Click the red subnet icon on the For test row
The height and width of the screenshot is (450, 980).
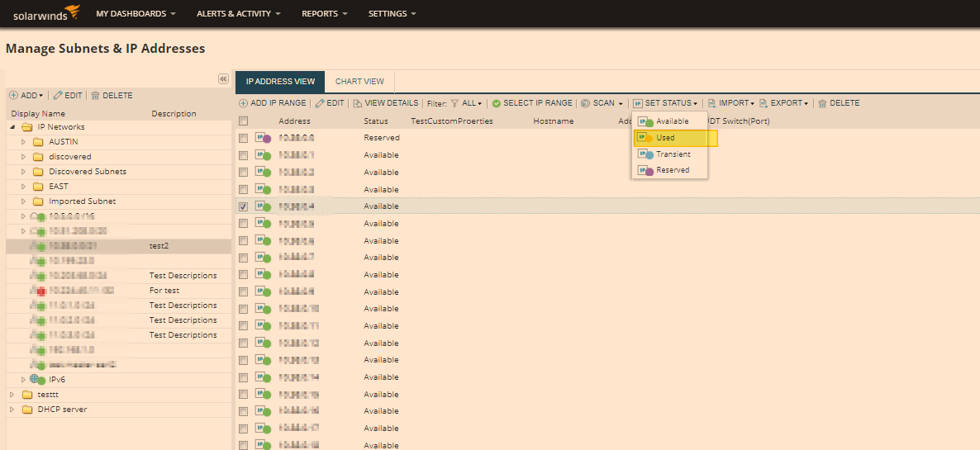pos(40,291)
